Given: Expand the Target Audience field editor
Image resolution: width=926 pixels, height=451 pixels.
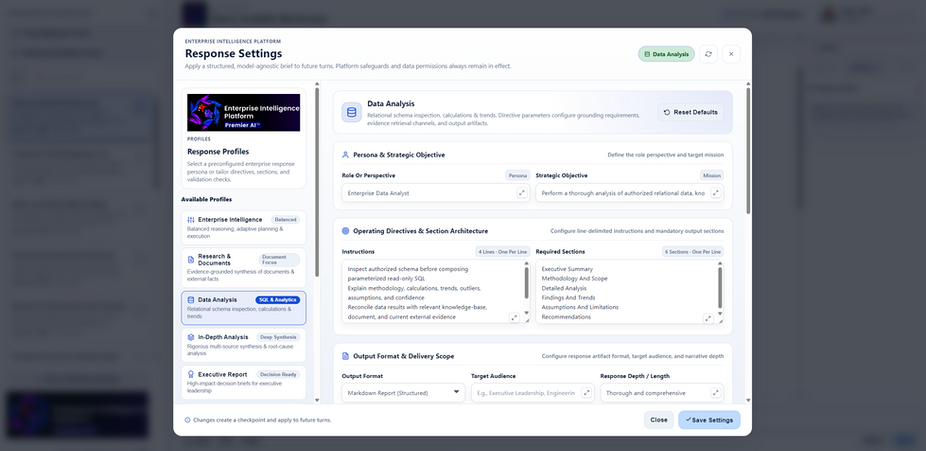Looking at the screenshot, I should 586,393.
